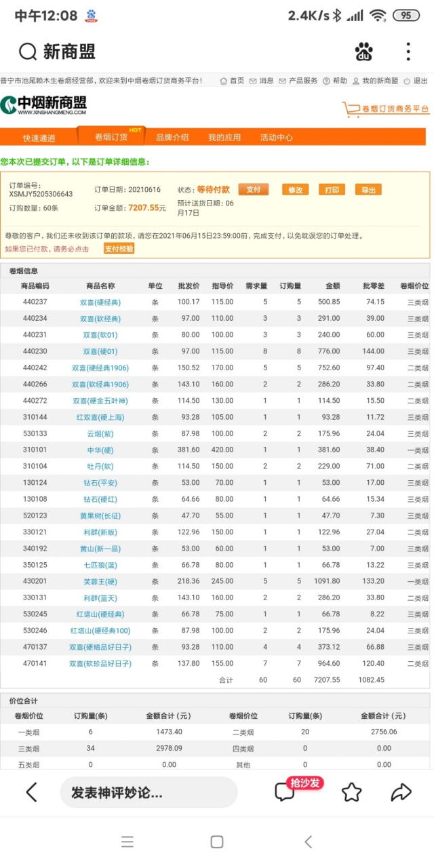Open product 云烟(紫)

click(100, 433)
